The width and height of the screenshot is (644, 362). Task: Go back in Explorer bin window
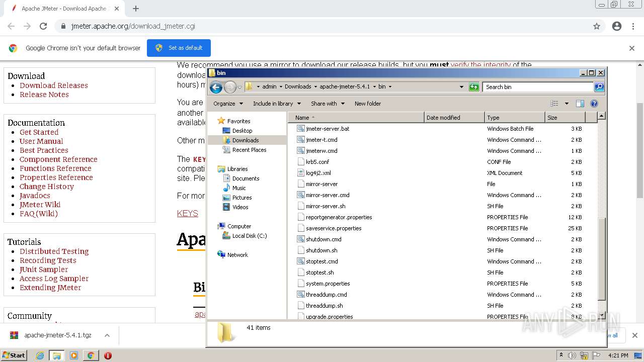click(x=216, y=87)
